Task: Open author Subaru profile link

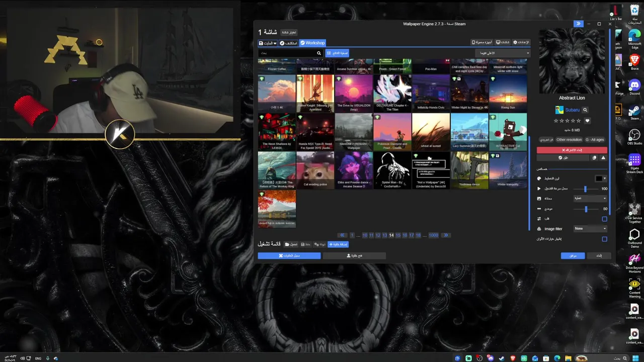Action: (x=572, y=110)
